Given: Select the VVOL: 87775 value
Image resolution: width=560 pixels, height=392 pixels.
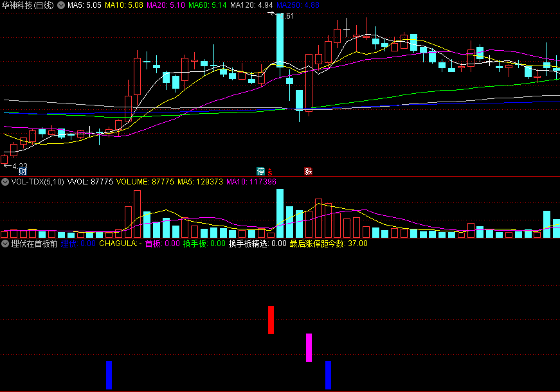Looking at the screenshot, I should 90,182.
